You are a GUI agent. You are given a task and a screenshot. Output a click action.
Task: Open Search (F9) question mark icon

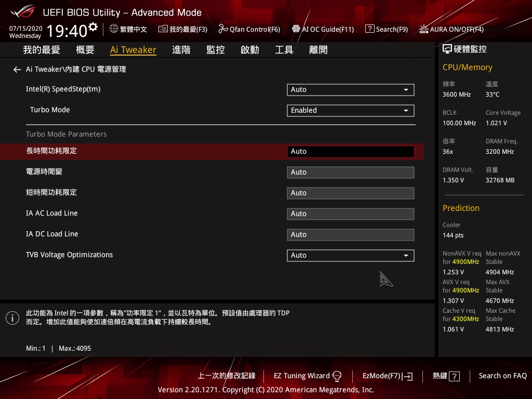369,29
